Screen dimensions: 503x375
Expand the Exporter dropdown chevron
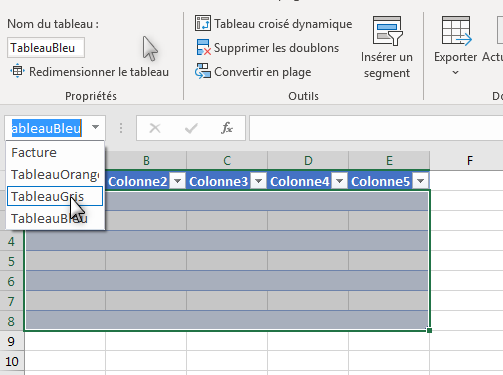[455, 72]
